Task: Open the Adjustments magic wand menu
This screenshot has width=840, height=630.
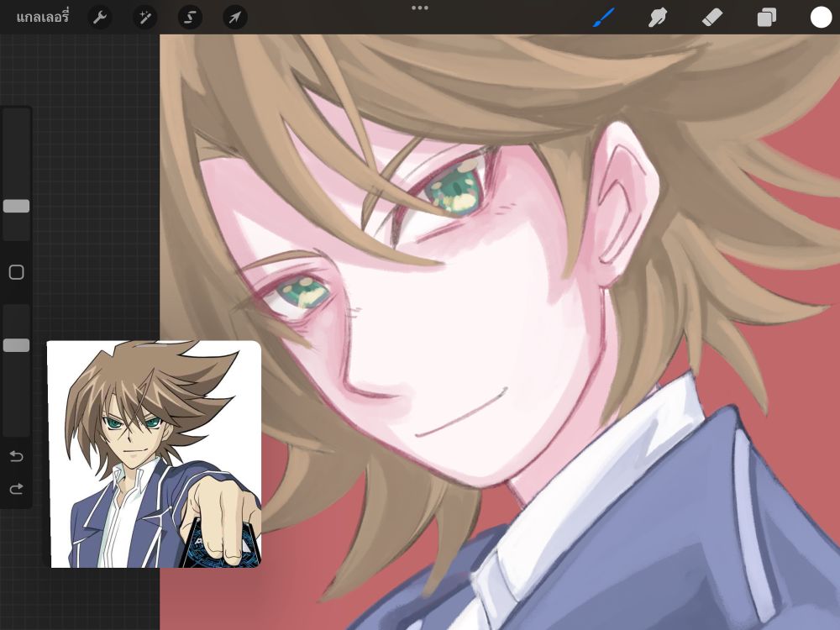Action: 144,18
